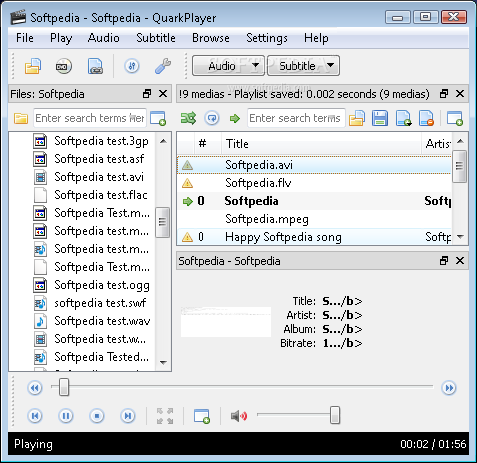Image resolution: width=477 pixels, height=463 pixels.
Task: Open the File menu
Action: coord(25,38)
